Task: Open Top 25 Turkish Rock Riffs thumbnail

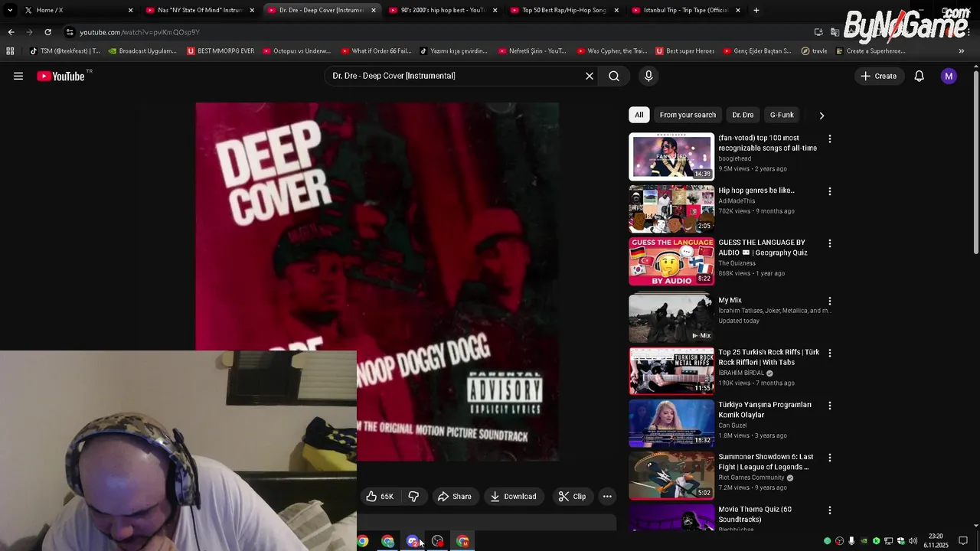Action: pos(671,370)
